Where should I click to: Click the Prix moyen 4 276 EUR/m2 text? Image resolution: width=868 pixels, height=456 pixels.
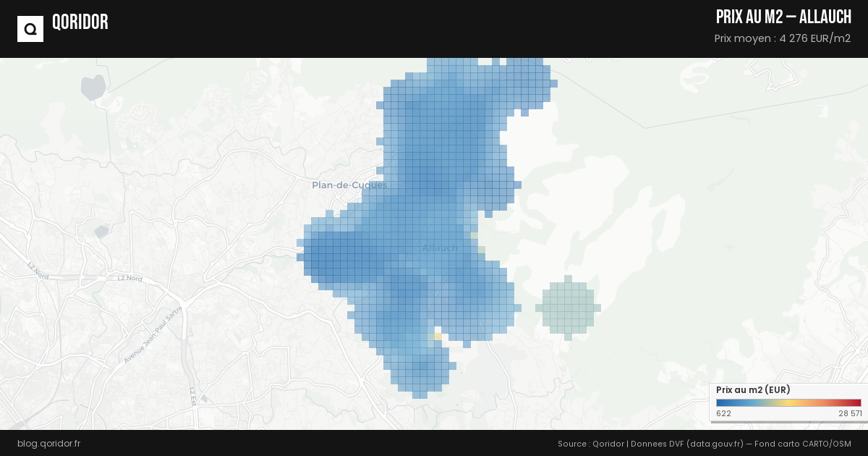coord(782,38)
